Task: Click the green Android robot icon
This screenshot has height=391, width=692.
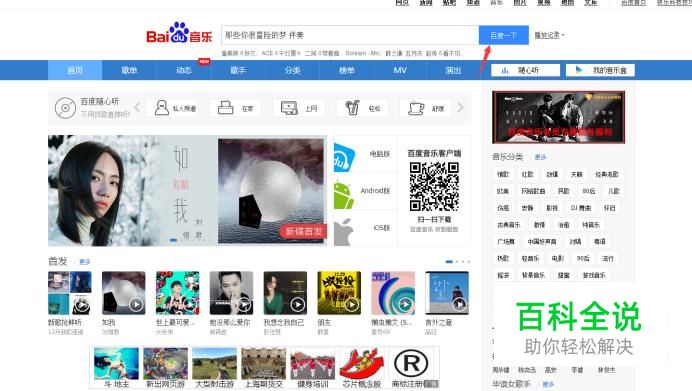Action: [x=343, y=195]
